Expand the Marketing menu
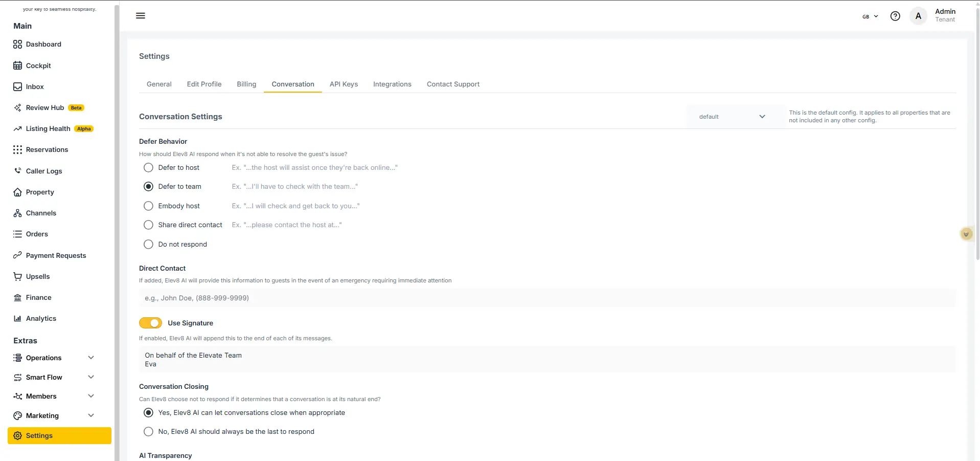The width and height of the screenshot is (980, 461). click(x=54, y=415)
